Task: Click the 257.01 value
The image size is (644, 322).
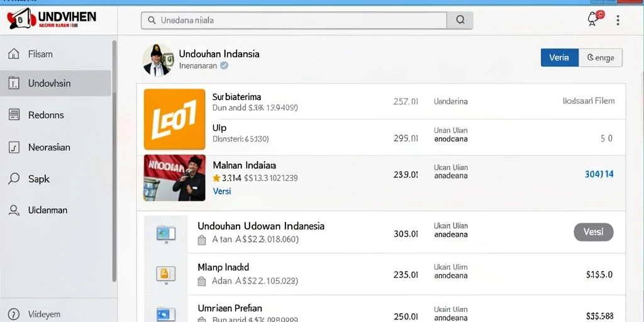Action: 406,101
